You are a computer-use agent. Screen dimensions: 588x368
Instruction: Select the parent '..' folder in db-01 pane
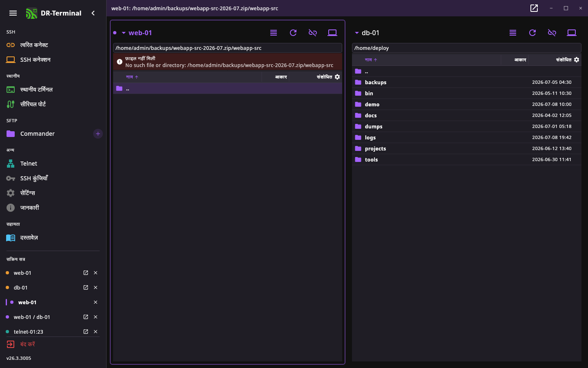click(x=467, y=71)
